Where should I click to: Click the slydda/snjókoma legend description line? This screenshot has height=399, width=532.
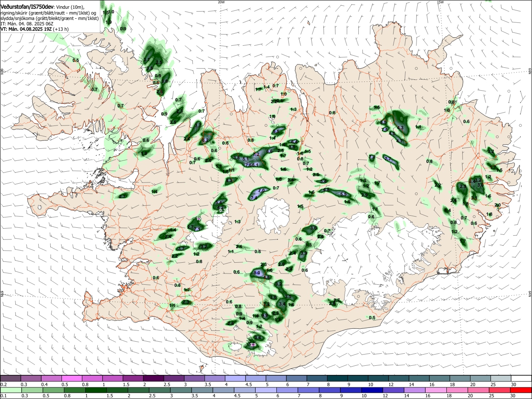[49, 18]
